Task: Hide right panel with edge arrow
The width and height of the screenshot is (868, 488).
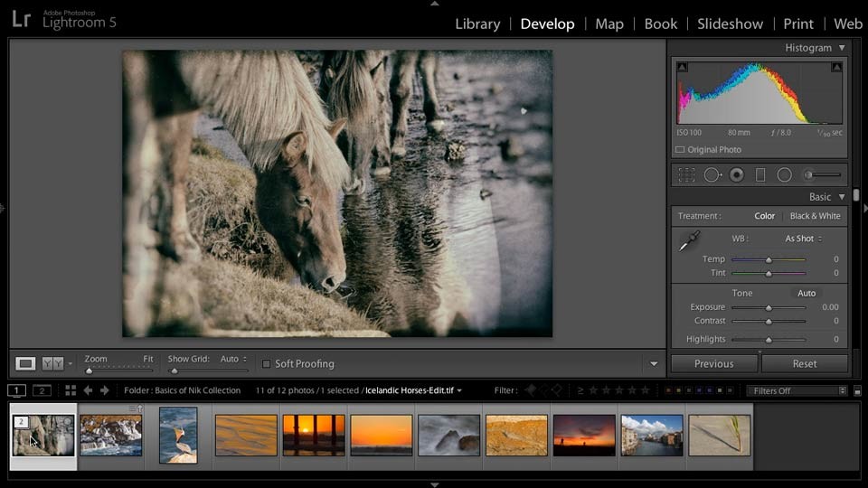Action: click(865, 209)
